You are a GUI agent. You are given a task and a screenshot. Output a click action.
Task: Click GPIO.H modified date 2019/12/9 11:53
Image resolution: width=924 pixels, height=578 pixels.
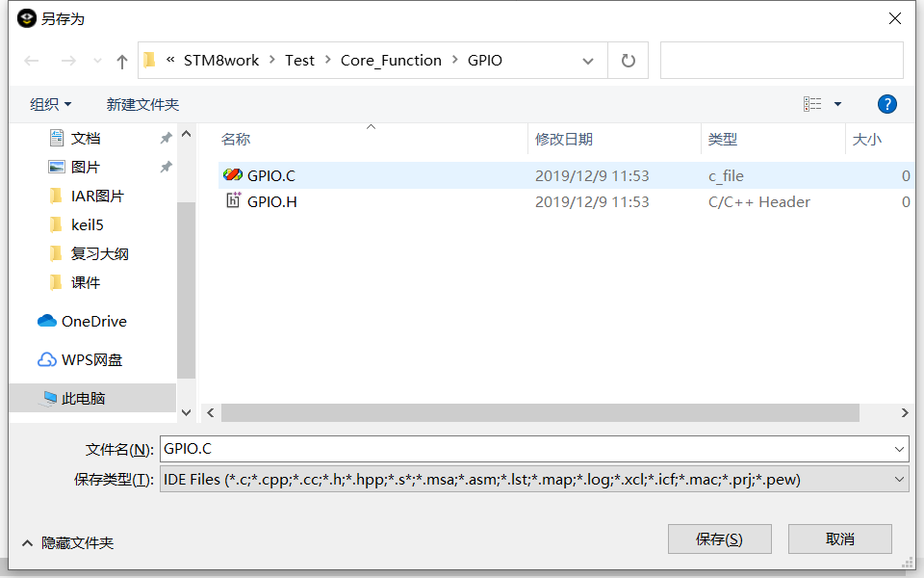(x=592, y=201)
